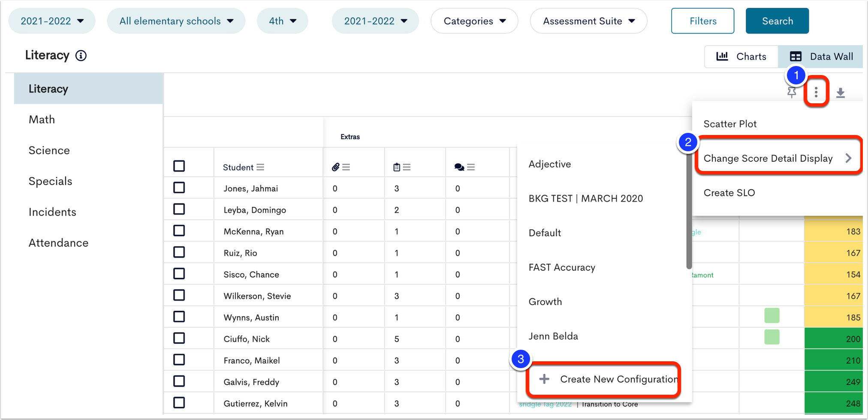
Task: Switch to the Charts tab
Action: [741, 57]
